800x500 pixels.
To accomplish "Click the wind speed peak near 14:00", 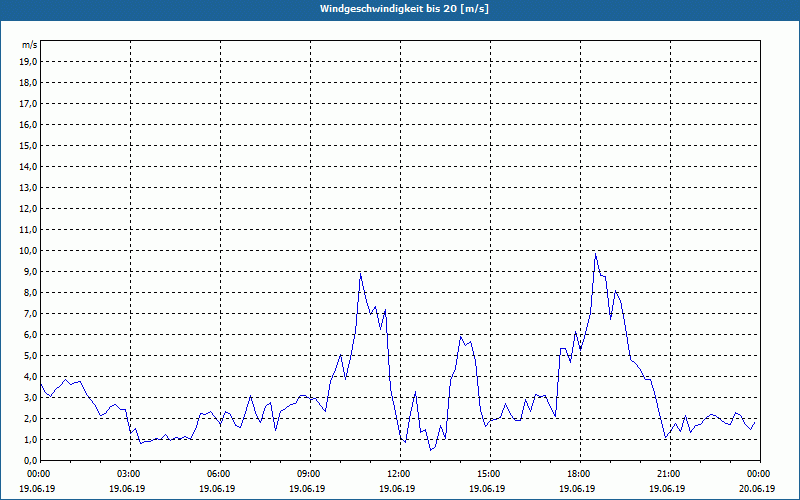I will pyautogui.click(x=460, y=337).
